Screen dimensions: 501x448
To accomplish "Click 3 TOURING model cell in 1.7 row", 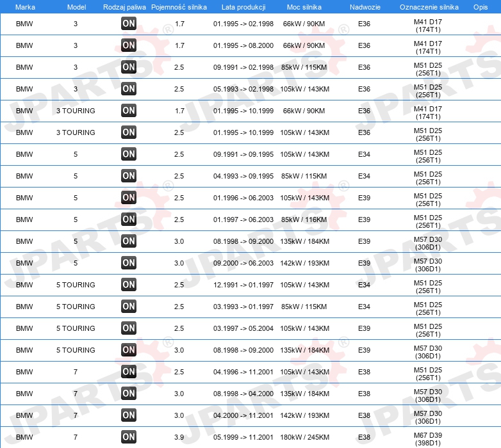I will coord(76,111).
